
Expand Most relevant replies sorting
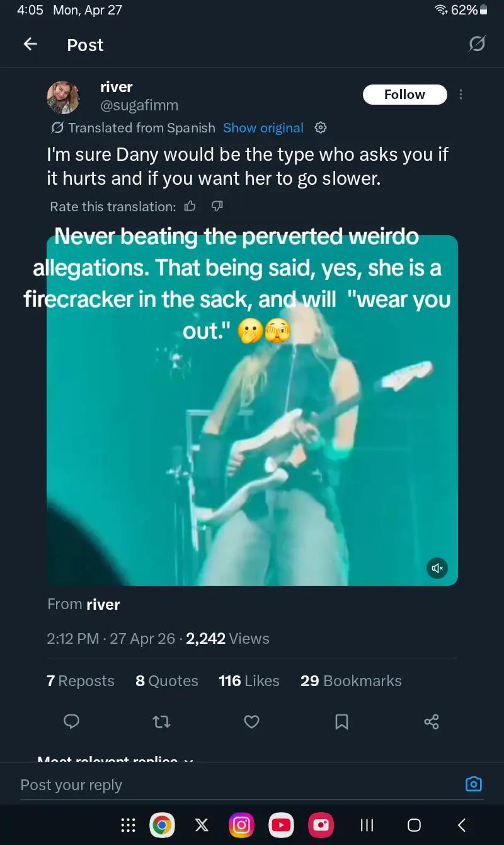click(116, 759)
